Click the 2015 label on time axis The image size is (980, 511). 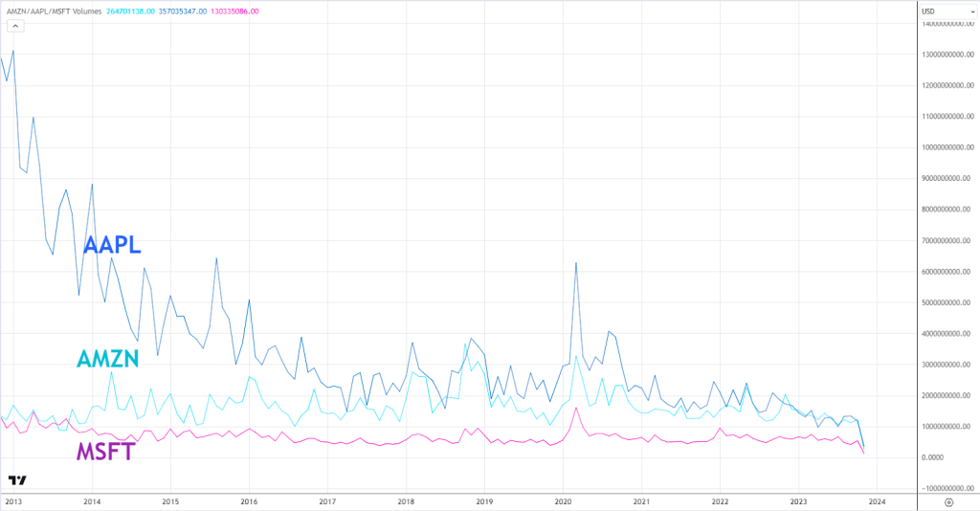tap(170, 501)
